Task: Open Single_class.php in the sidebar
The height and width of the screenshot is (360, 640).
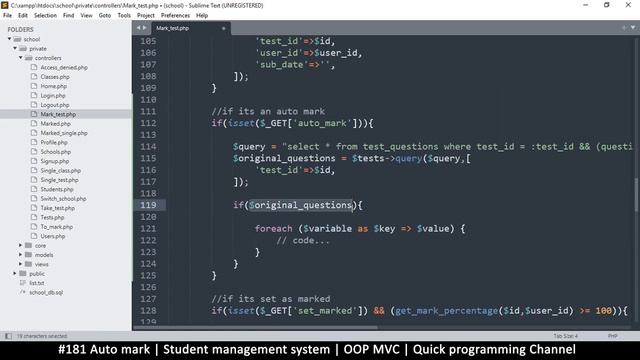Action: click(60, 171)
